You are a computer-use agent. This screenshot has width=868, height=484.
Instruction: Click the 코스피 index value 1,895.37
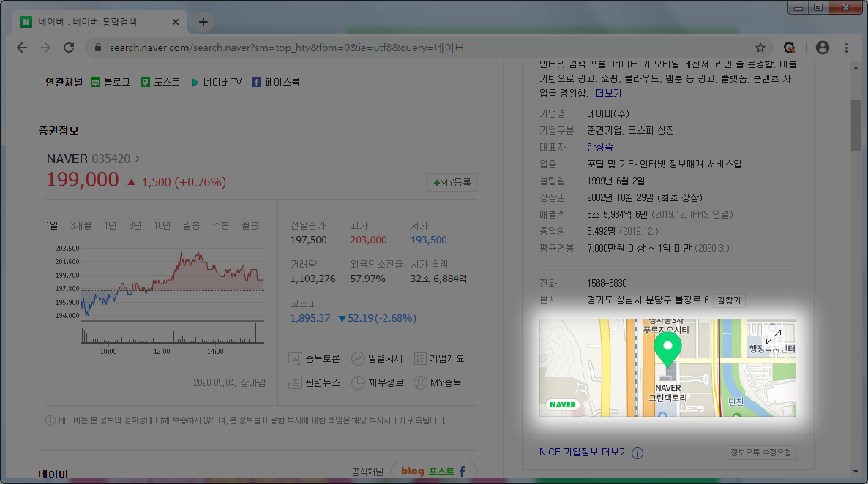(310, 318)
